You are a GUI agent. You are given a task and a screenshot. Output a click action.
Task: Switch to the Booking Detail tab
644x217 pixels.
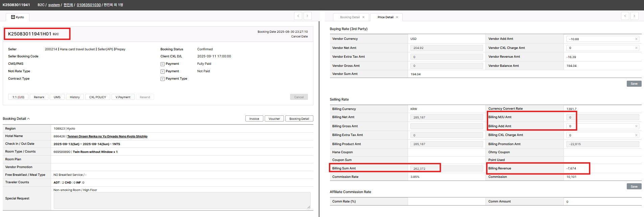[x=350, y=17]
